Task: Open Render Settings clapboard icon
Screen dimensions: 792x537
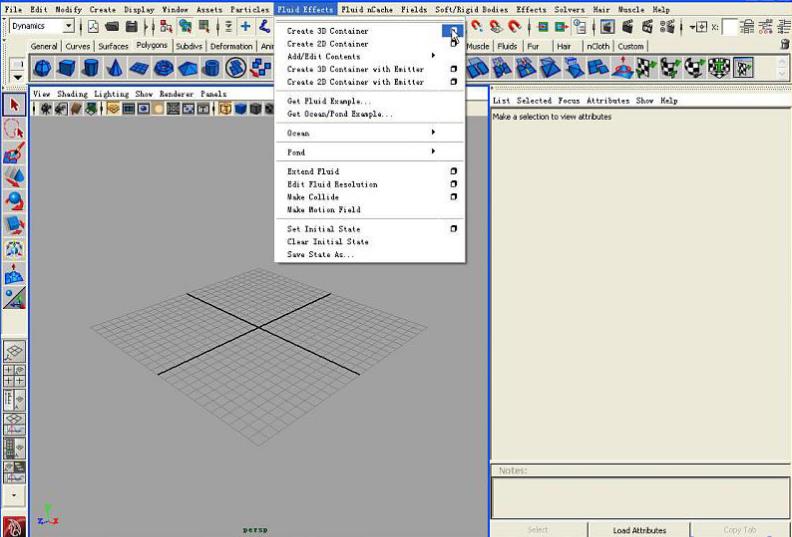Action: coord(668,26)
